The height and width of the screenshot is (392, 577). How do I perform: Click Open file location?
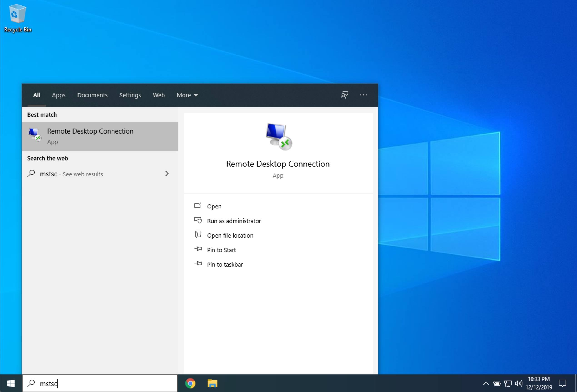[230, 235]
